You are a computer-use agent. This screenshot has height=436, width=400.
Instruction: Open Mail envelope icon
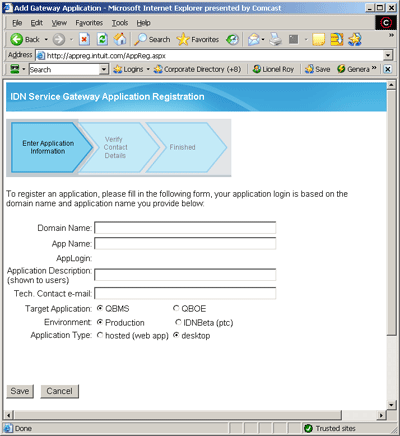pos(254,40)
